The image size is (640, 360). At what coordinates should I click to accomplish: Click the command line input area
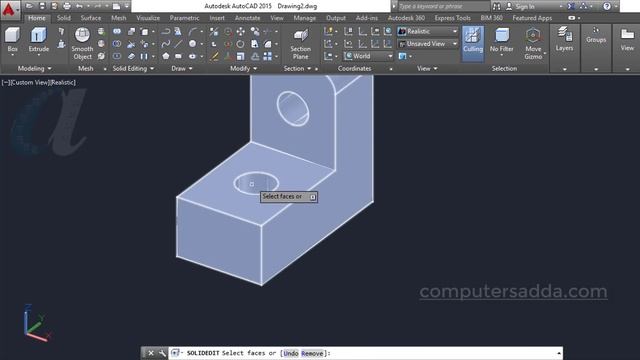point(365,353)
